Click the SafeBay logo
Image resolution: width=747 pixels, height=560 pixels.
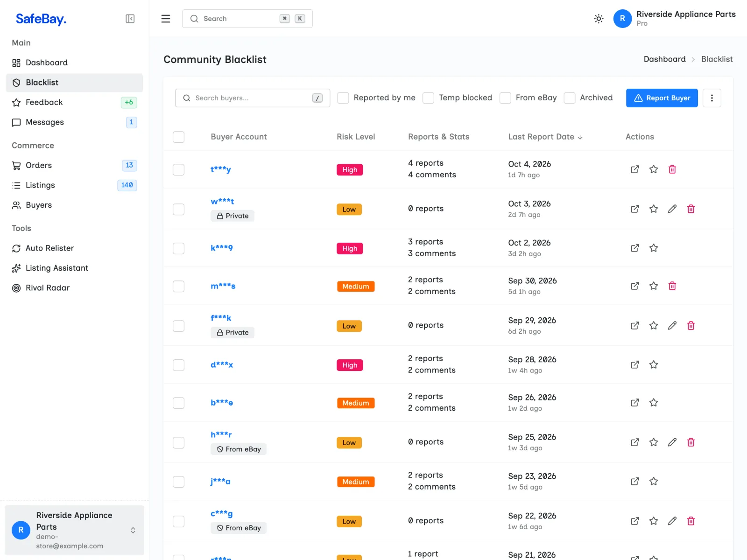(41, 19)
